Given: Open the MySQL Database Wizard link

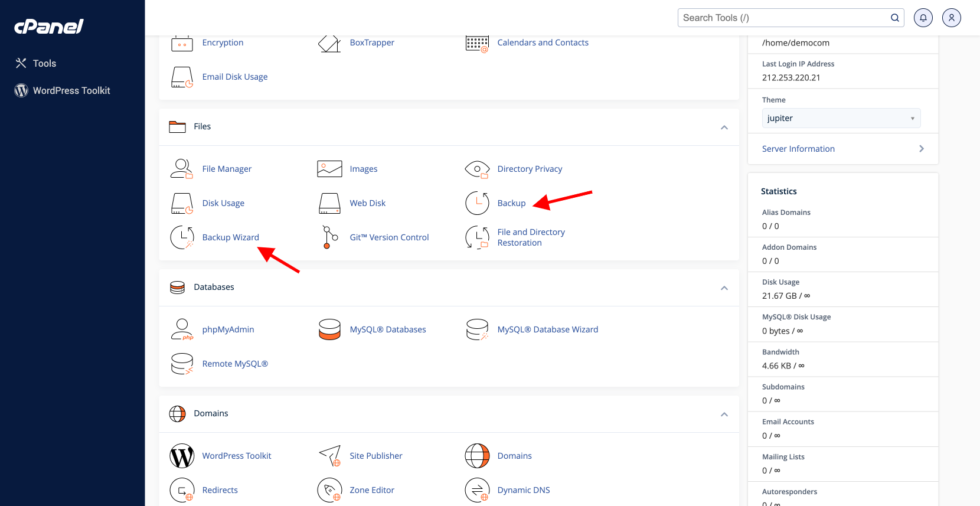Looking at the screenshot, I should click(x=548, y=329).
